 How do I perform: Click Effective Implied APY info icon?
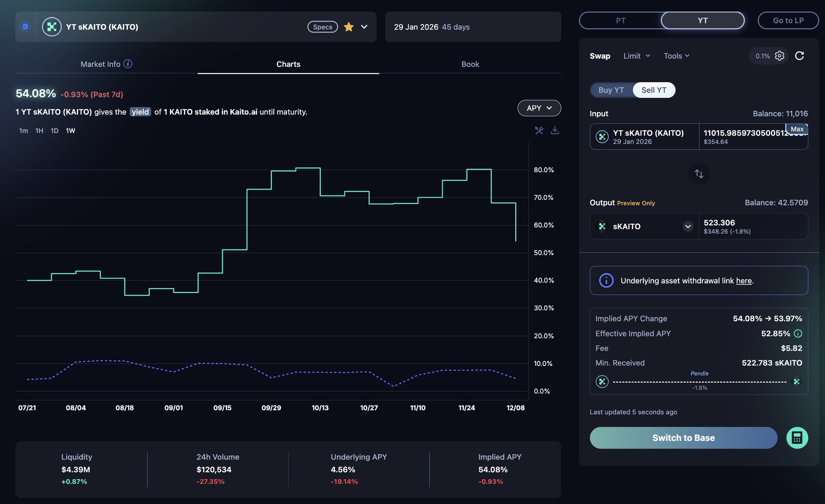click(798, 334)
